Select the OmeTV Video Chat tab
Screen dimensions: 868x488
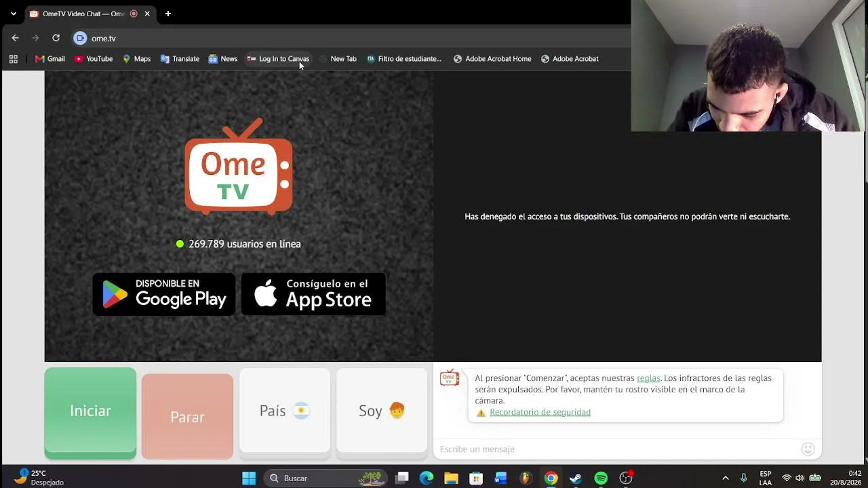point(84,14)
